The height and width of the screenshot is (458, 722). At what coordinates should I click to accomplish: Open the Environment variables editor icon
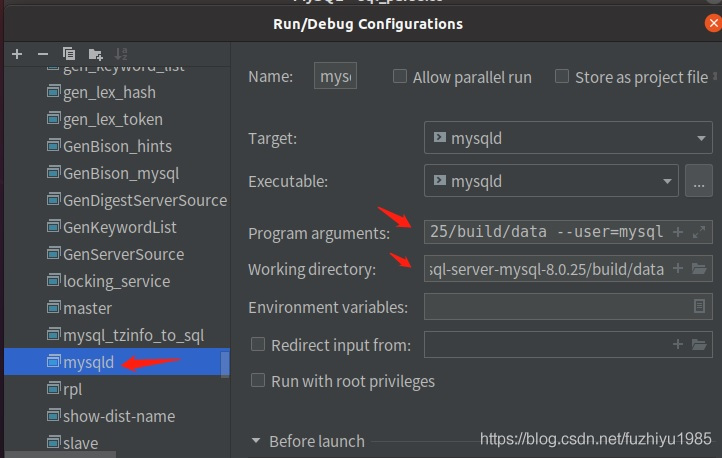(x=699, y=307)
